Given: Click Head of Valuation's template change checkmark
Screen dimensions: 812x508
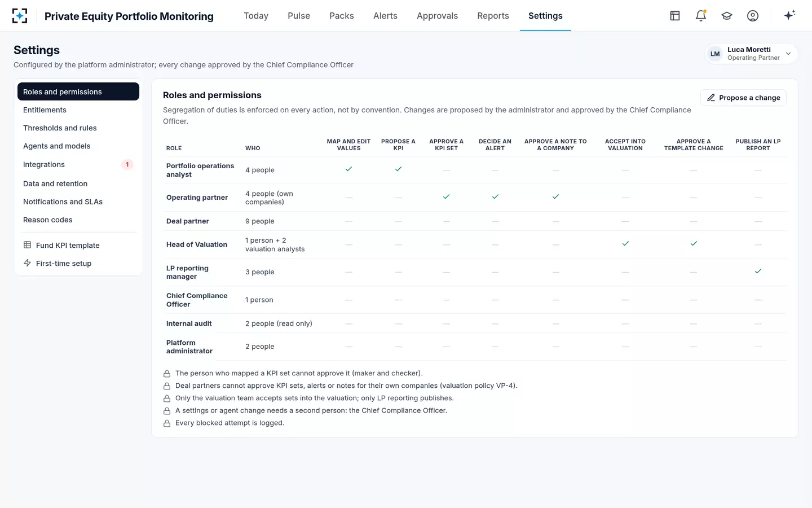Looking at the screenshot, I should click(694, 243).
